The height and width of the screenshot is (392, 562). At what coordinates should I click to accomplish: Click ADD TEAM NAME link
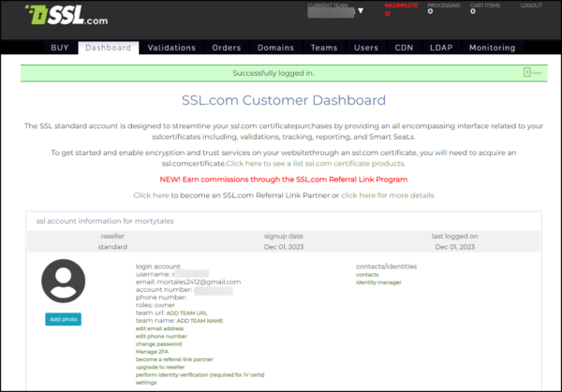[x=200, y=321]
